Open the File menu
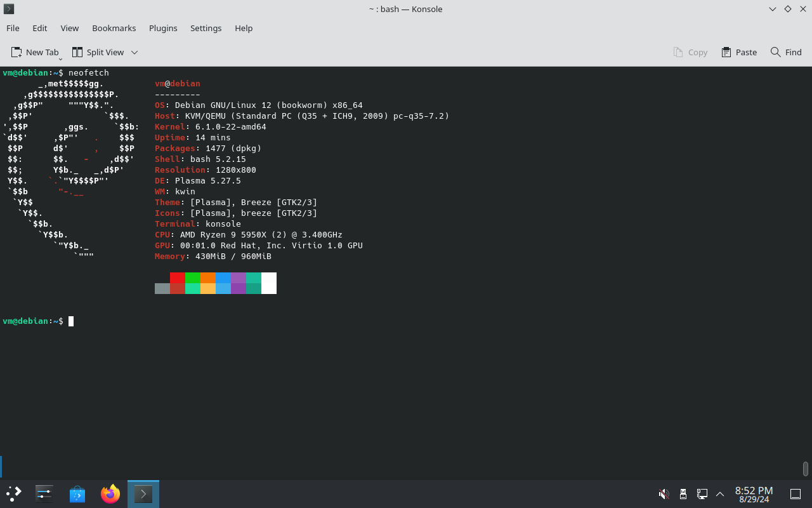 pyautogui.click(x=13, y=28)
